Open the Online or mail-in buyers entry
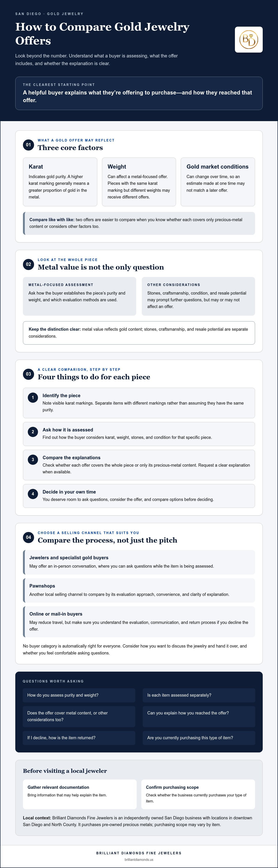This screenshot has height=868, width=278. pos(139,622)
